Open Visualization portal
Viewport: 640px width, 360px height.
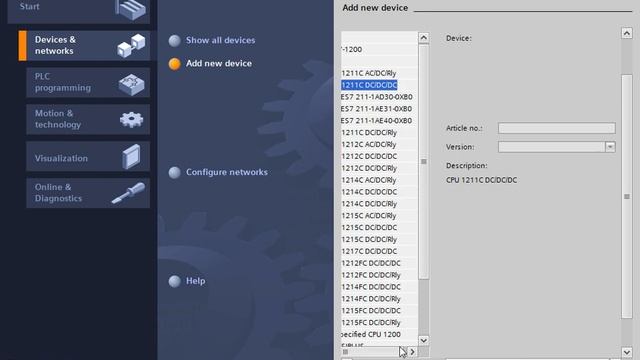pyautogui.click(x=88, y=156)
